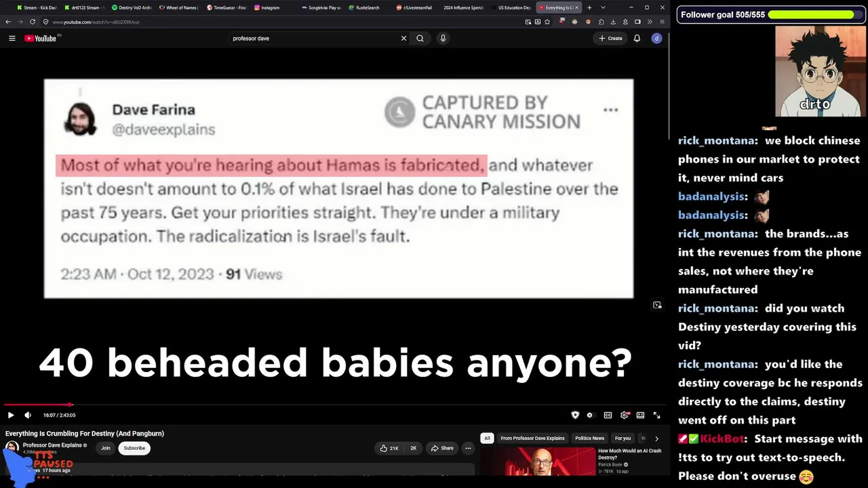Open the browser application menu
868x488 pixels.
coord(662,22)
